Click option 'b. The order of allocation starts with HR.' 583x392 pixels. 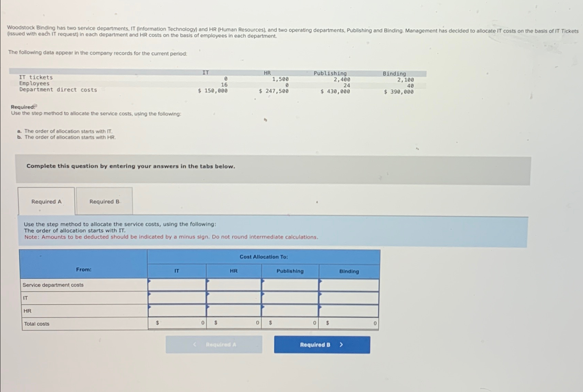[x=67, y=137]
